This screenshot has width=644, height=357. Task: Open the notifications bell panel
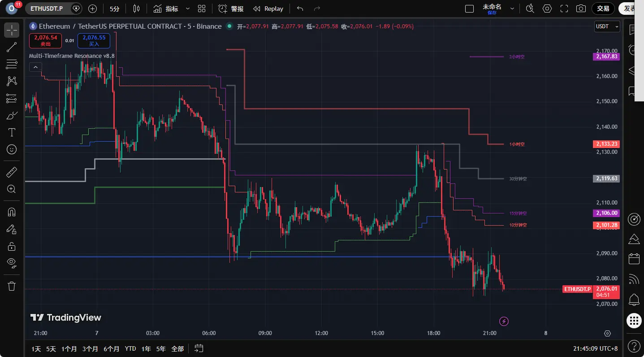pos(634,300)
